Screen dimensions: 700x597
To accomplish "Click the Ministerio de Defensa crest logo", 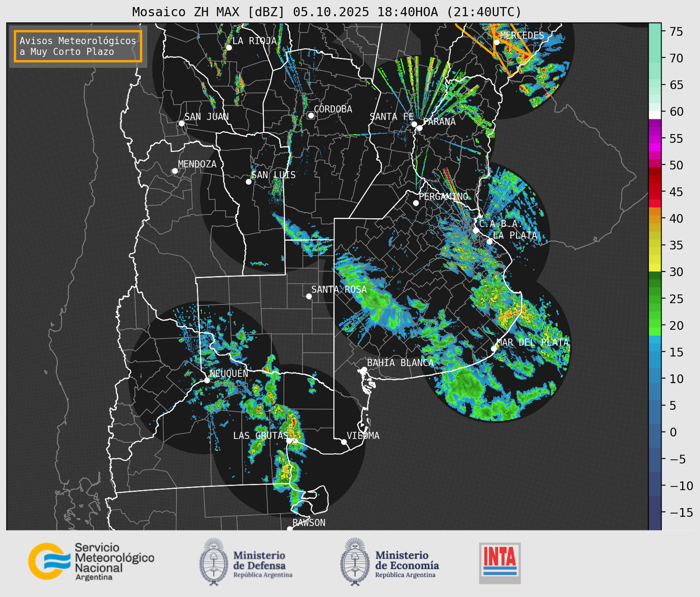I will click(x=214, y=562).
